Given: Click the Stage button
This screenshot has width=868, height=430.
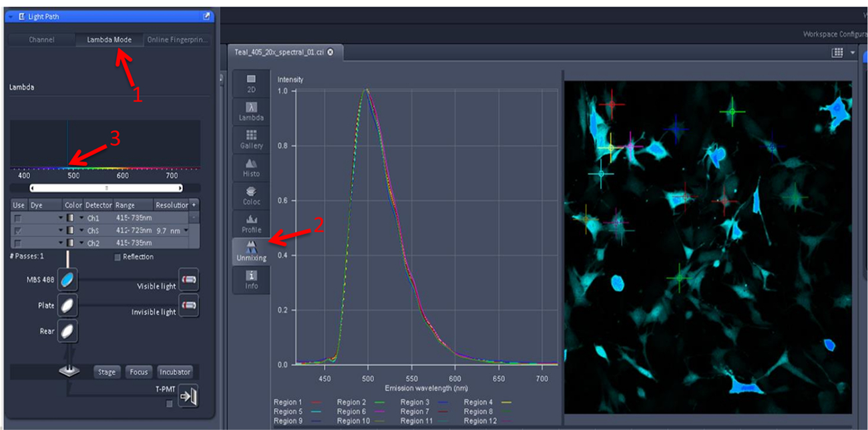Looking at the screenshot, I should [107, 372].
